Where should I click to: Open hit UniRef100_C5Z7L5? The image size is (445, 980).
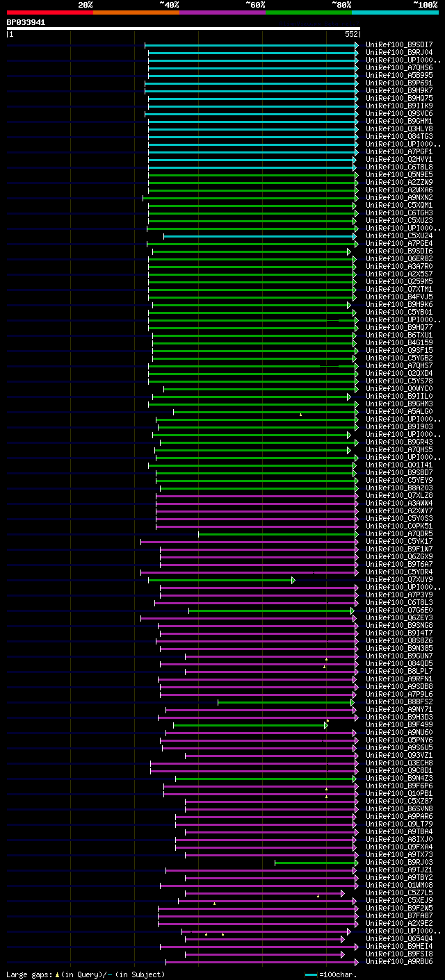(399, 892)
